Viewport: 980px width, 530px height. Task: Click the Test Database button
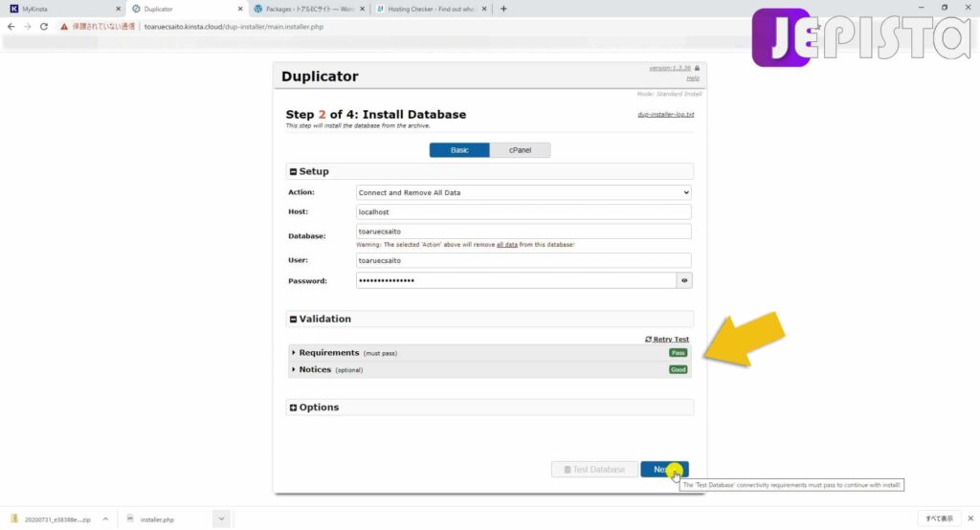point(594,470)
